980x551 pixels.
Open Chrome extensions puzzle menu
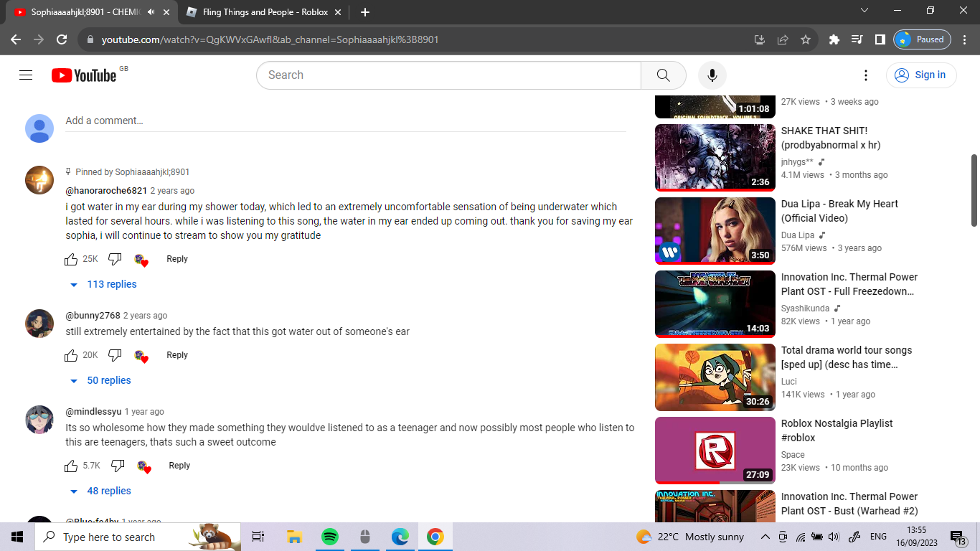pyautogui.click(x=834, y=39)
